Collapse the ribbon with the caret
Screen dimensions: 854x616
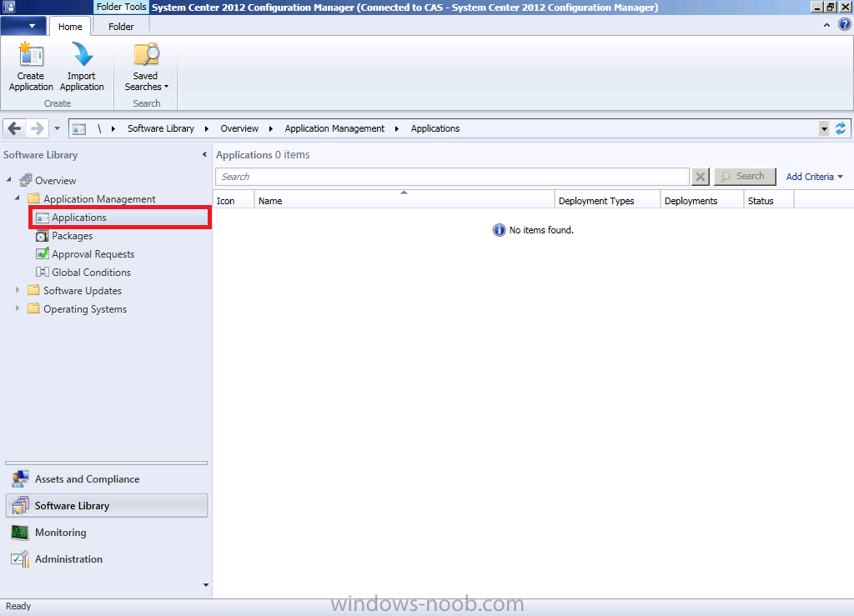pos(826,25)
